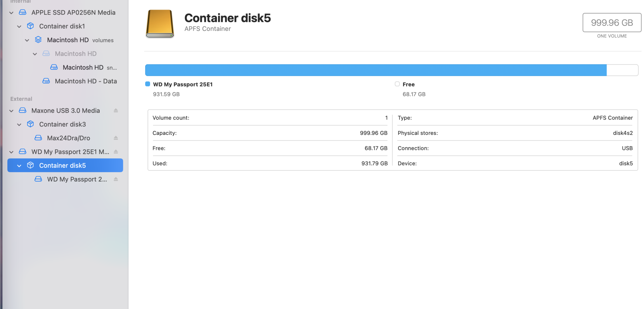The height and width of the screenshot is (309, 644).
Task: Click the disk5 device value
Action: pyautogui.click(x=626, y=163)
